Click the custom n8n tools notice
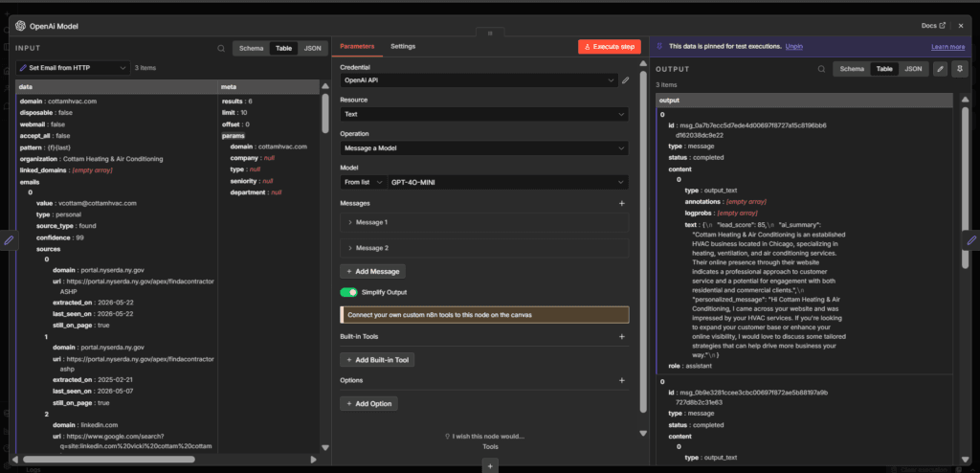Screen dimensions: 980x473 click(x=484, y=315)
